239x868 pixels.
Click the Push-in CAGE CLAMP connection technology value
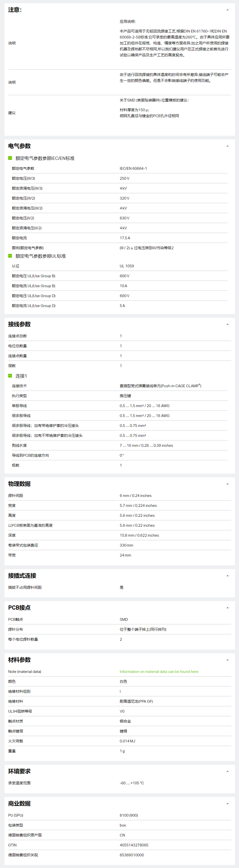pyautogui.click(x=161, y=386)
